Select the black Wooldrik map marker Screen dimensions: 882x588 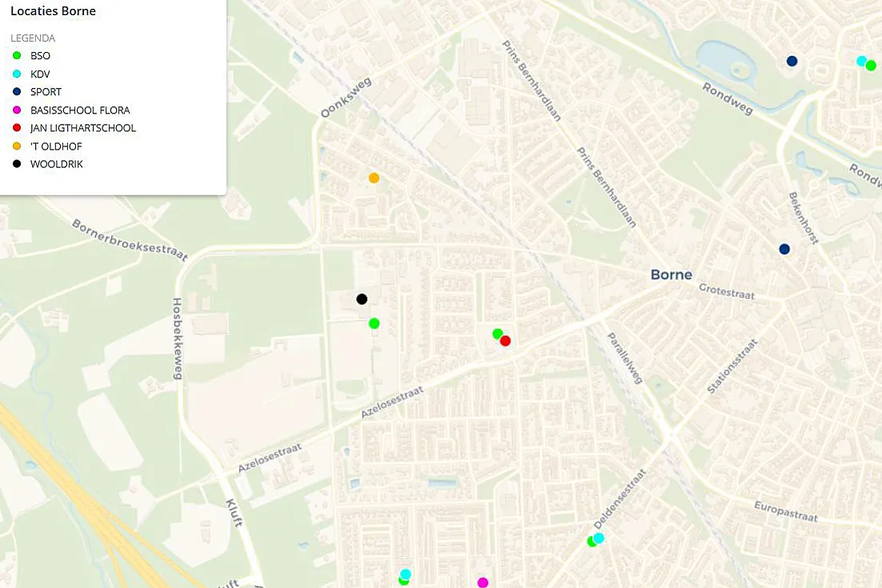(362, 299)
